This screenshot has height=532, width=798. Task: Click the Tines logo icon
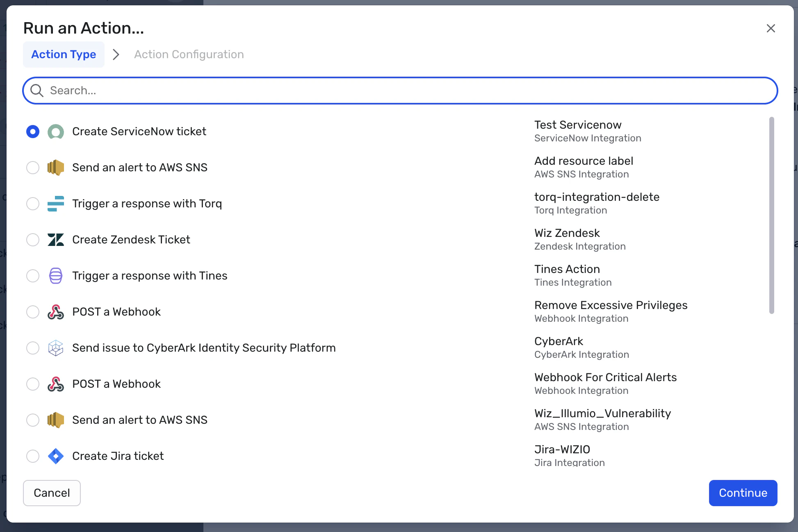pyautogui.click(x=56, y=276)
